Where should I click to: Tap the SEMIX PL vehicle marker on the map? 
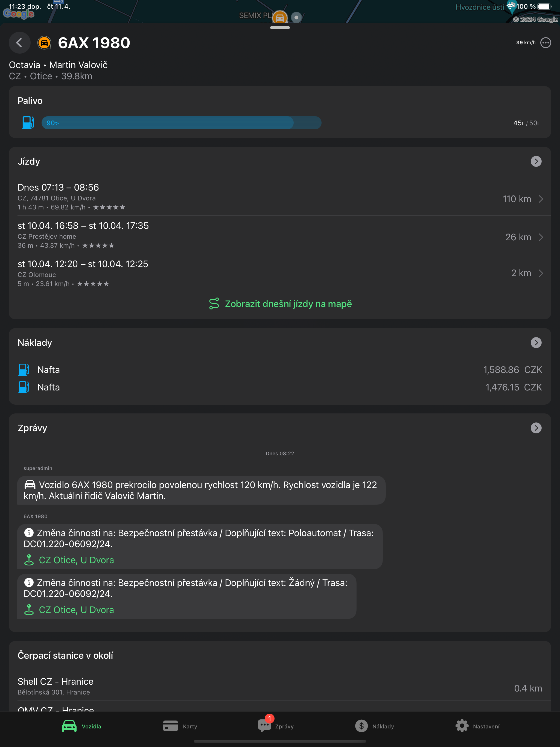tap(280, 17)
